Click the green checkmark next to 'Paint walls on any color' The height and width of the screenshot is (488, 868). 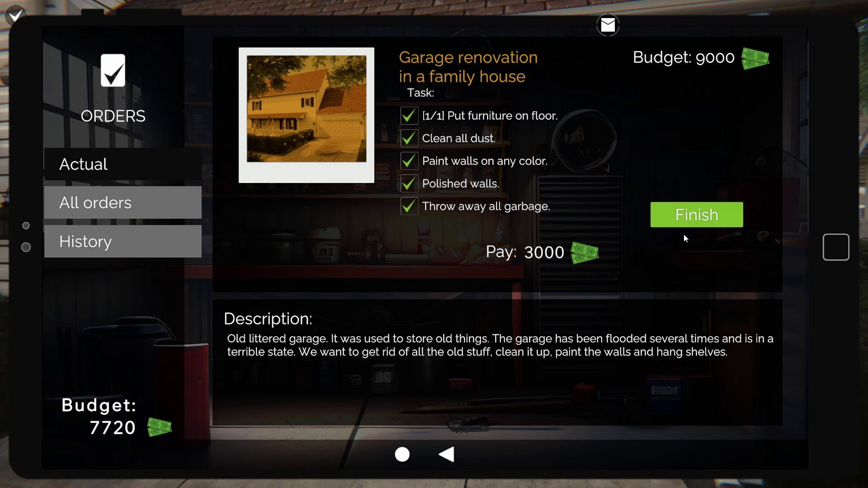pos(409,161)
